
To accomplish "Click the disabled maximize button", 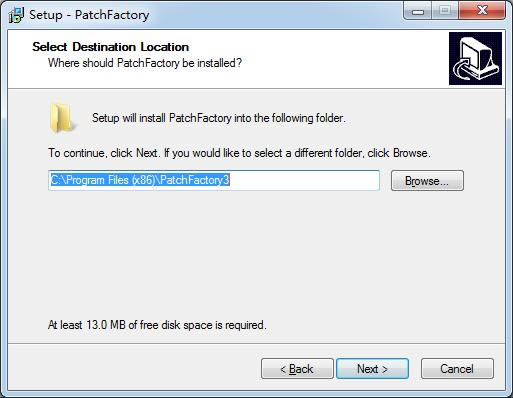I will point(445,11).
